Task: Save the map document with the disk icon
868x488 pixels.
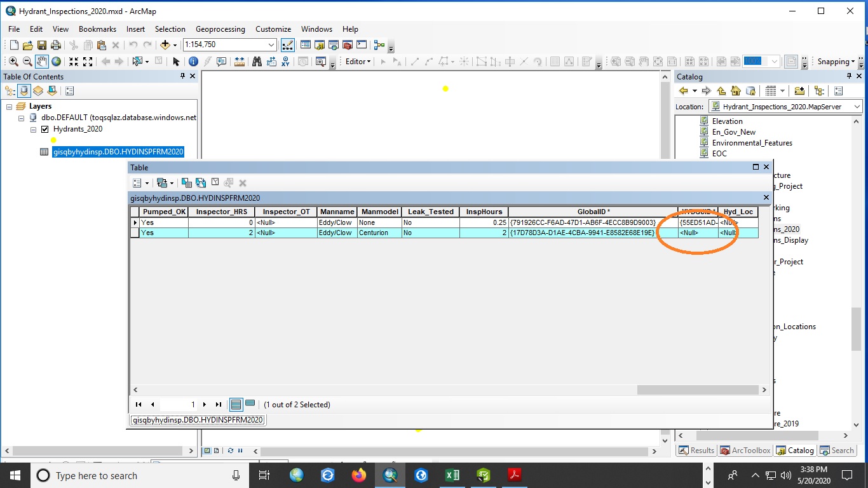Action: click(42, 45)
